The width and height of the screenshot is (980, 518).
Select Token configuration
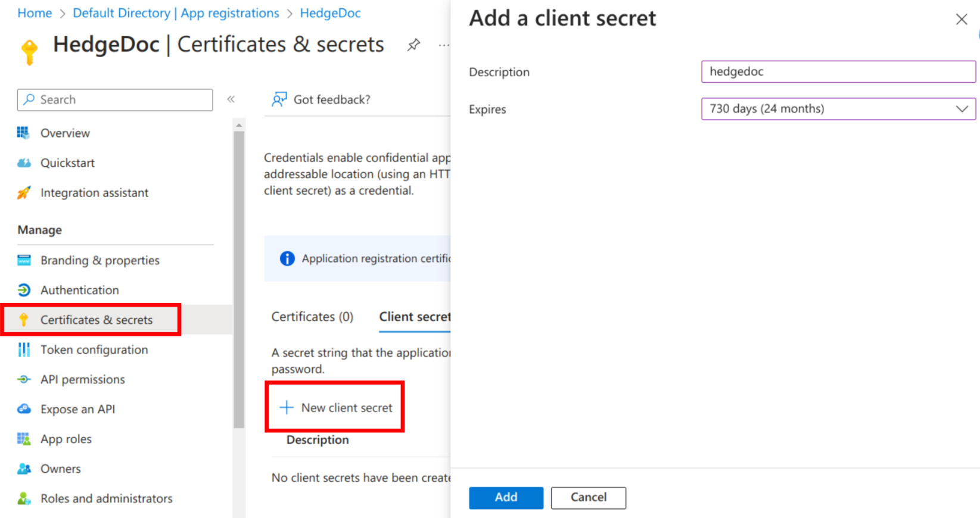click(x=94, y=350)
